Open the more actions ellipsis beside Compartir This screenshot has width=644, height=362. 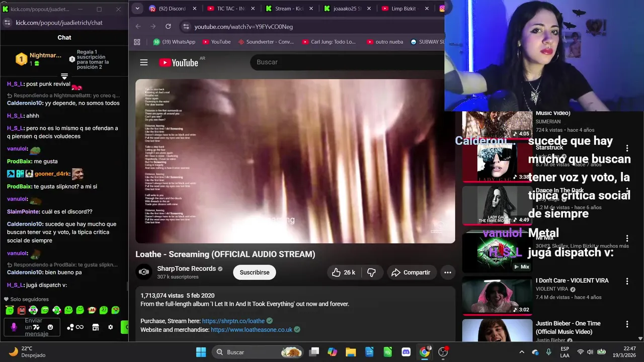pyautogui.click(x=447, y=273)
